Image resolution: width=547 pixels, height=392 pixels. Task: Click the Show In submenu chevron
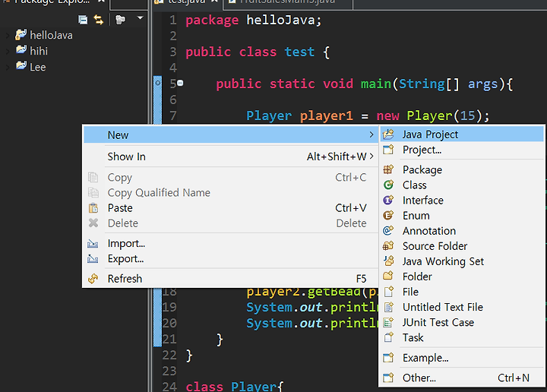click(372, 156)
